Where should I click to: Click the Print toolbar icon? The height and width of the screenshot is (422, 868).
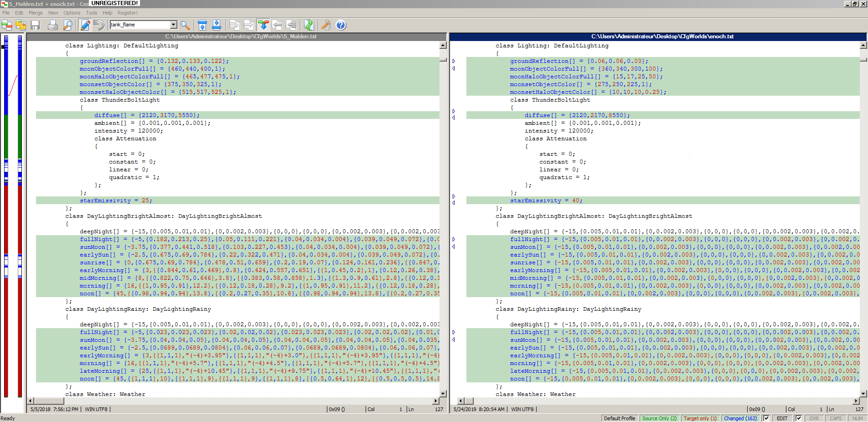point(53,25)
